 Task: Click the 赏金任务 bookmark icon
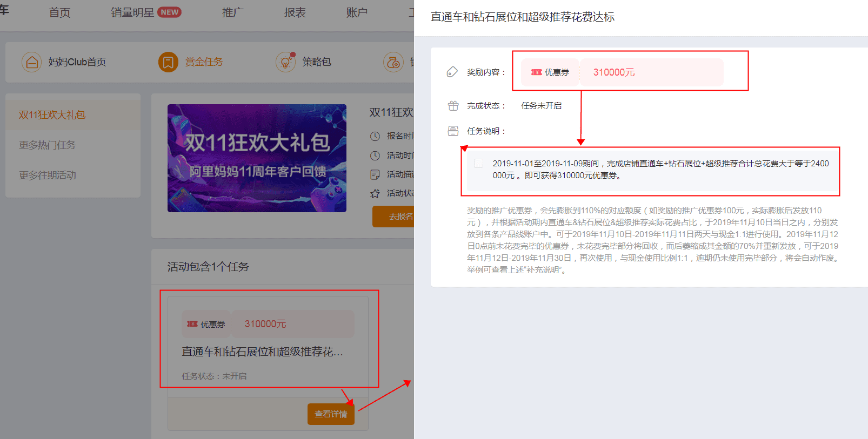point(168,62)
